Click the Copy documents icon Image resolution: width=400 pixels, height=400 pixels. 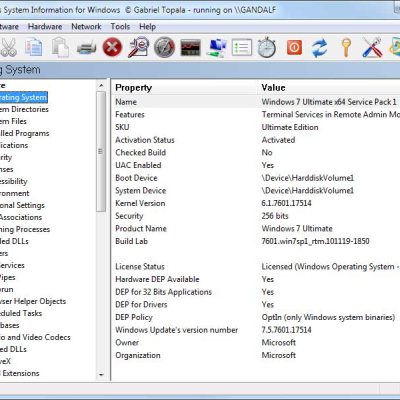pyautogui.click(x=34, y=47)
